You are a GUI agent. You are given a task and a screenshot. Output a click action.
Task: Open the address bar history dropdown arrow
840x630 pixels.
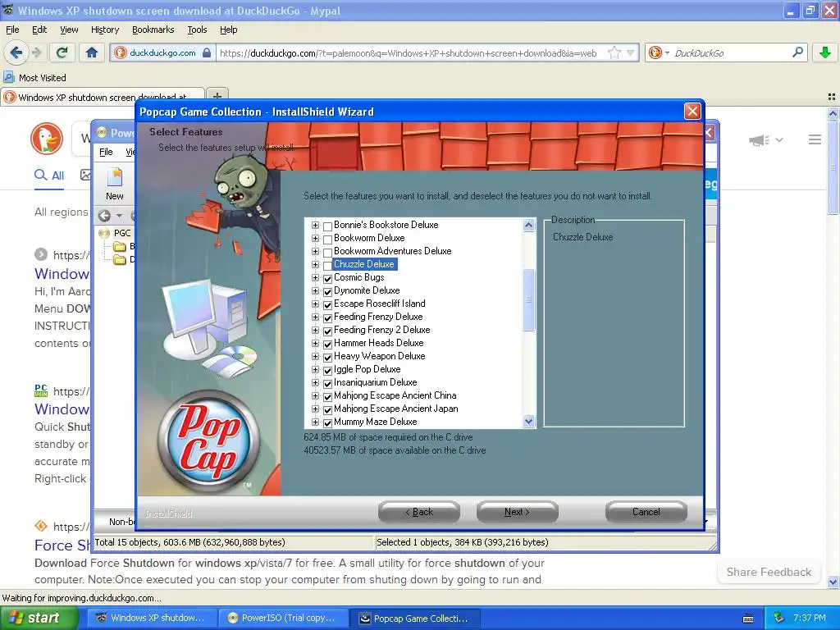tap(631, 52)
